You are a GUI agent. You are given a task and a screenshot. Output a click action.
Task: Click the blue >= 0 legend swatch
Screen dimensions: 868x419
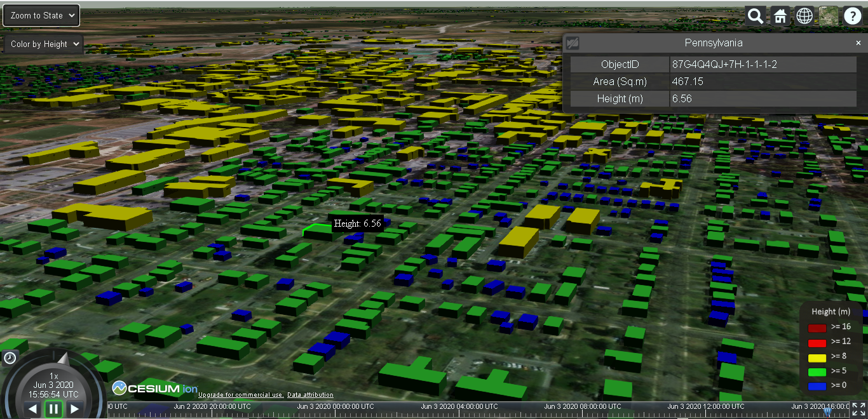tap(817, 385)
